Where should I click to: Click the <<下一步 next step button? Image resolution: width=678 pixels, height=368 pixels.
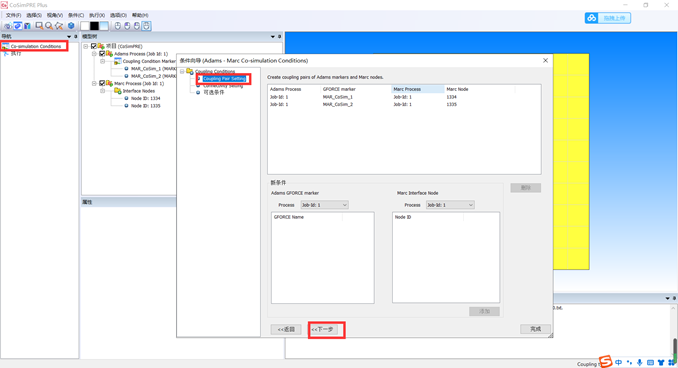[x=323, y=330]
